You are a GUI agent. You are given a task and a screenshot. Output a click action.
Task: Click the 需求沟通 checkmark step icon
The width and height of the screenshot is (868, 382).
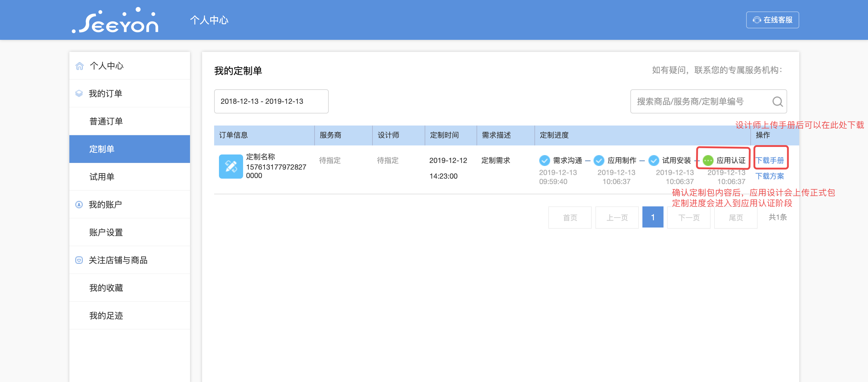[x=544, y=161]
